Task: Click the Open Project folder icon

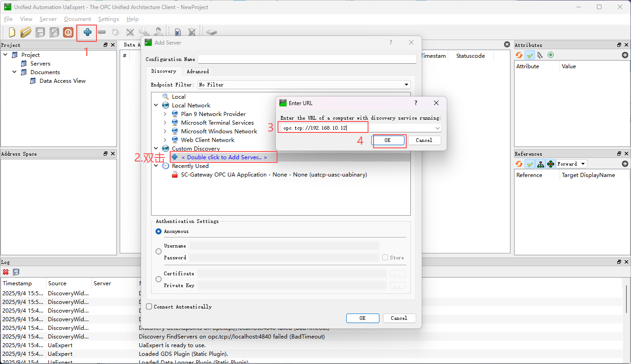Action: point(26,32)
